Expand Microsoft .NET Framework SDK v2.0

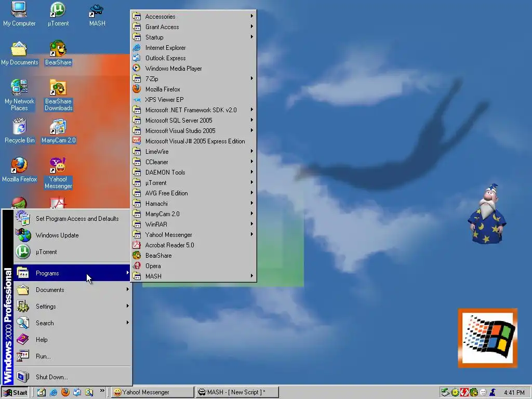tap(193, 110)
